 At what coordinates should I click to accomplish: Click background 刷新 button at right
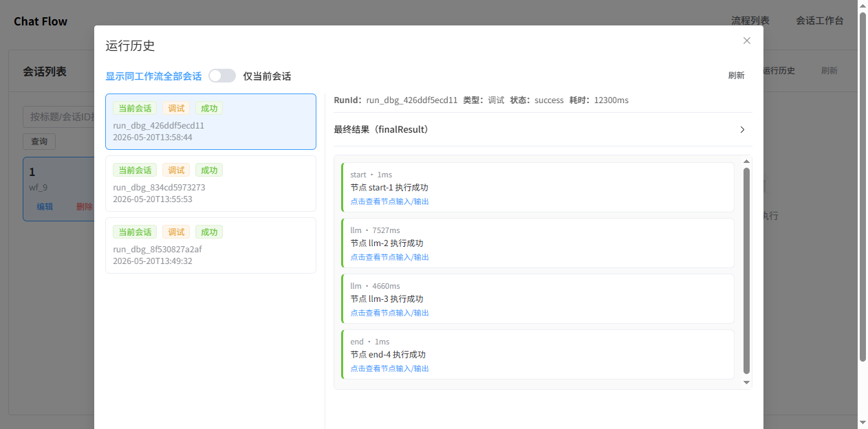coord(829,71)
